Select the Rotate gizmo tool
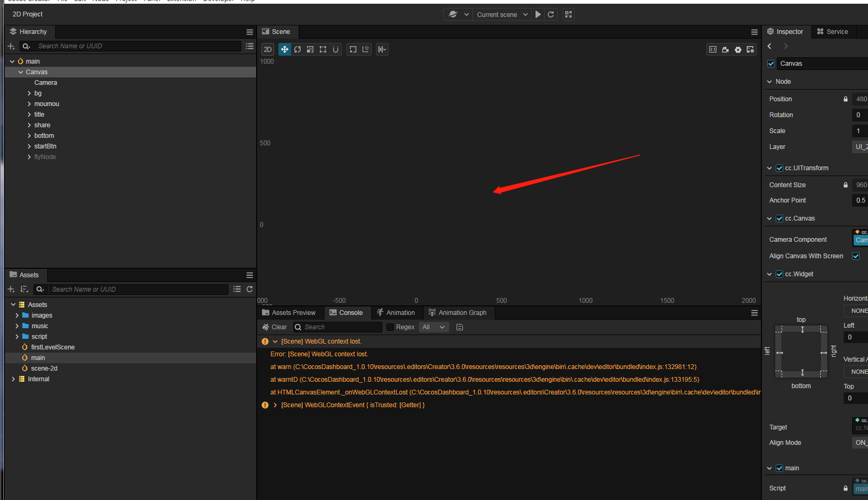The image size is (868, 500). [297, 49]
